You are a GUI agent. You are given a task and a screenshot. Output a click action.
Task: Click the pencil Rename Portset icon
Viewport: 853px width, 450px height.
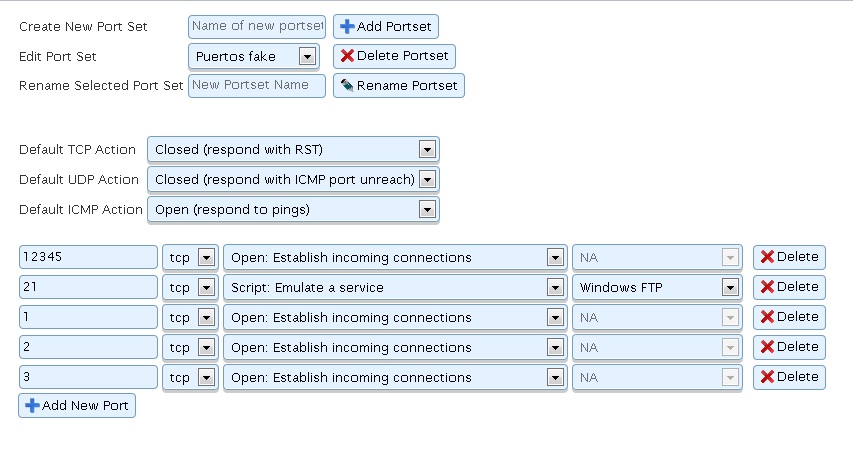pos(347,86)
